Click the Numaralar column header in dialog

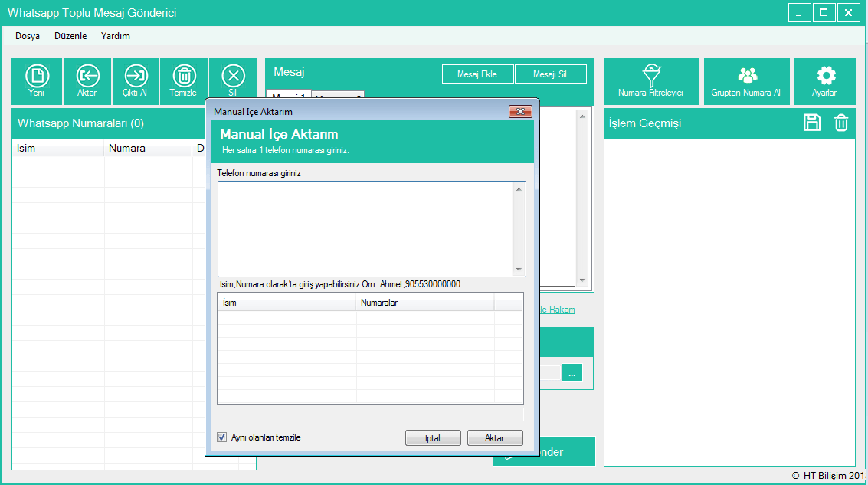pos(425,303)
